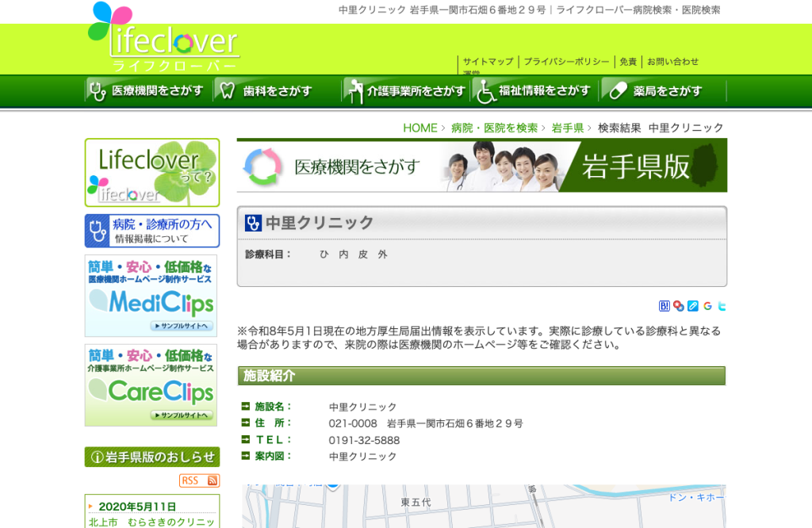Click the stethoscope icon beside 中里クリニック heading
This screenshot has width=812, height=528.
pyautogui.click(x=253, y=223)
